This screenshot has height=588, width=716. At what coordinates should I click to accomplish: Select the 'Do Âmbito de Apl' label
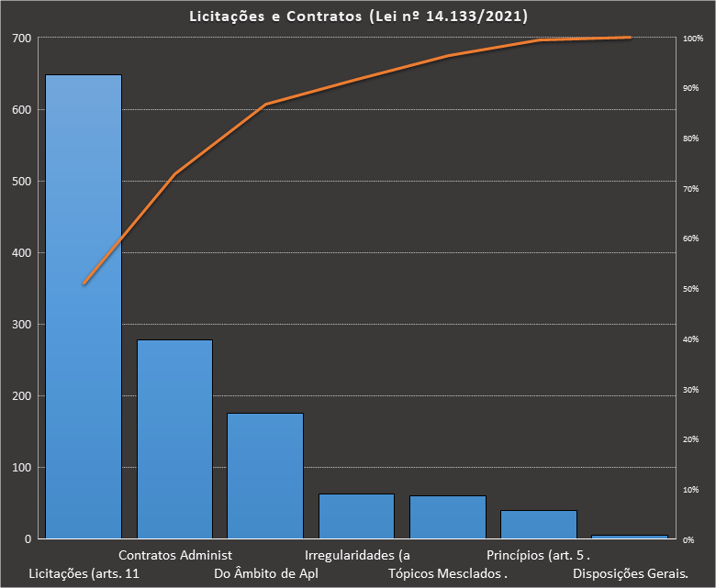265,574
